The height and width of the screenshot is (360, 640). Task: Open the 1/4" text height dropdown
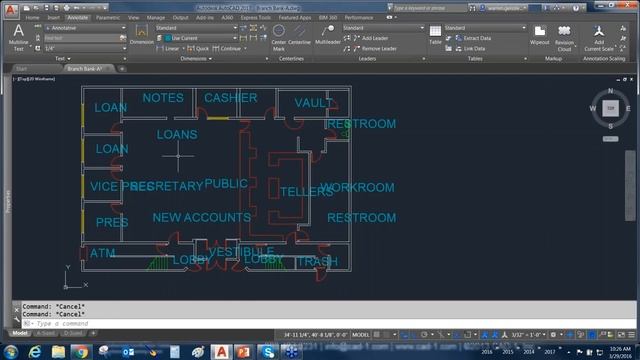(85, 48)
